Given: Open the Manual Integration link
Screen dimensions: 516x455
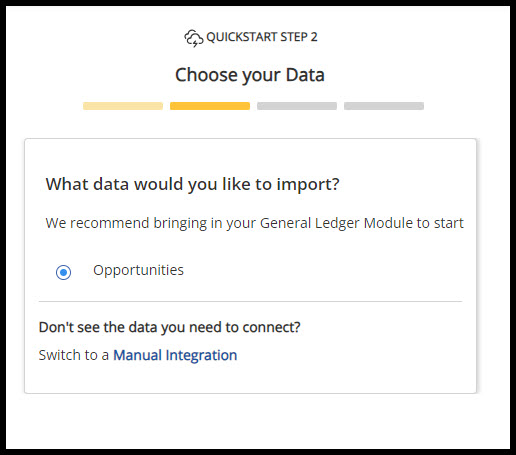Looking at the screenshot, I should tap(175, 355).
